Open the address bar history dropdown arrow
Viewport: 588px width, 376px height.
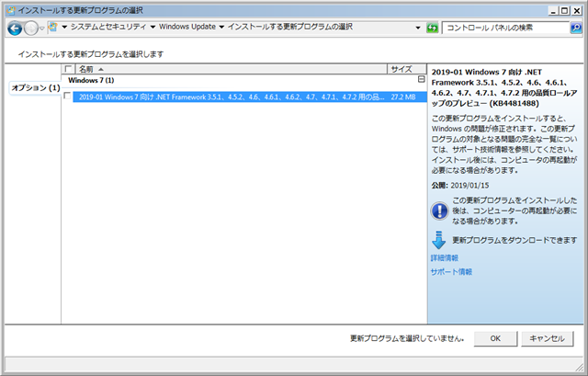click(418, 28)
